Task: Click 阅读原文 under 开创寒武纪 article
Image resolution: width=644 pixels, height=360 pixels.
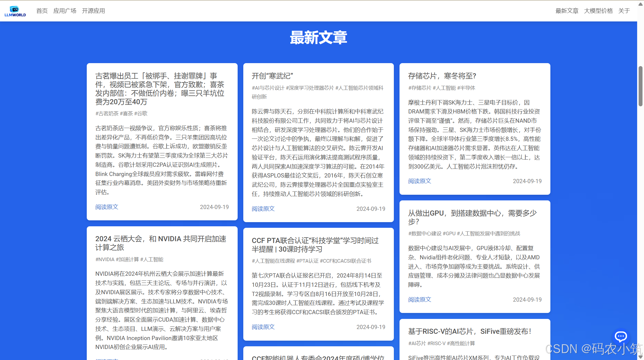Action: pyautogui.click(x=263, y=209)
